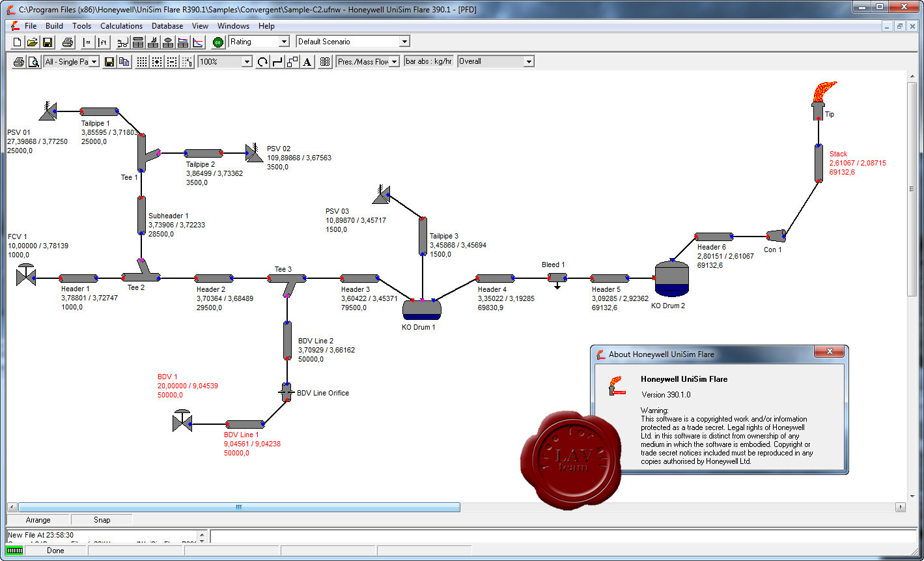Select the PSV 01 relief valve symbol
The image size is (924, 561).
[x=48, y=112]
